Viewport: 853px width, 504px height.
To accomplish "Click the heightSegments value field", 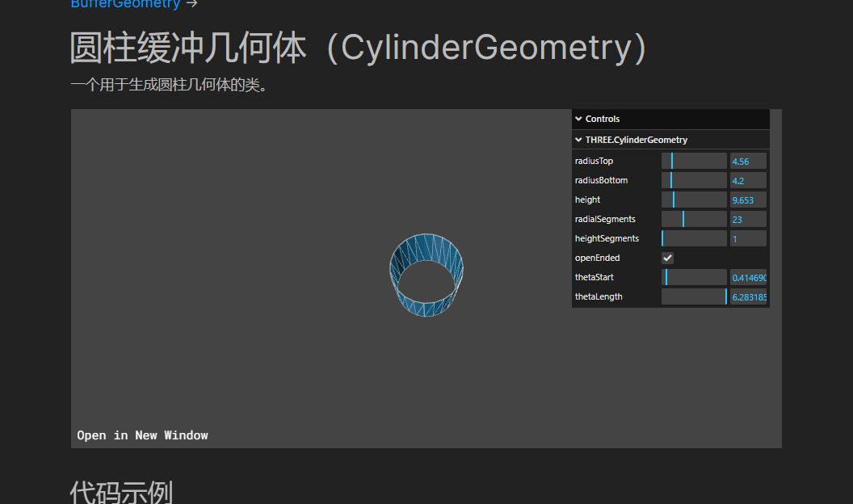I will pyautogui.click(x=747, y=238).
